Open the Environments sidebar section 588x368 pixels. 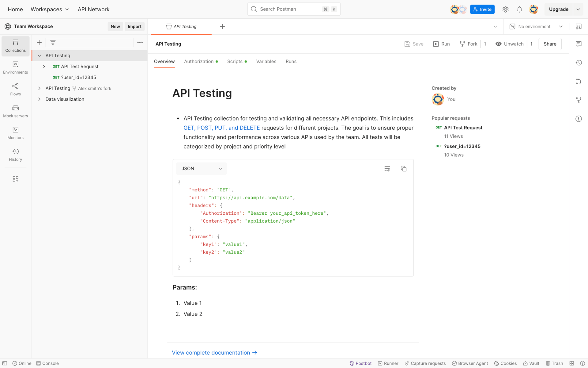pyautogui.click(x=15, y=68)
